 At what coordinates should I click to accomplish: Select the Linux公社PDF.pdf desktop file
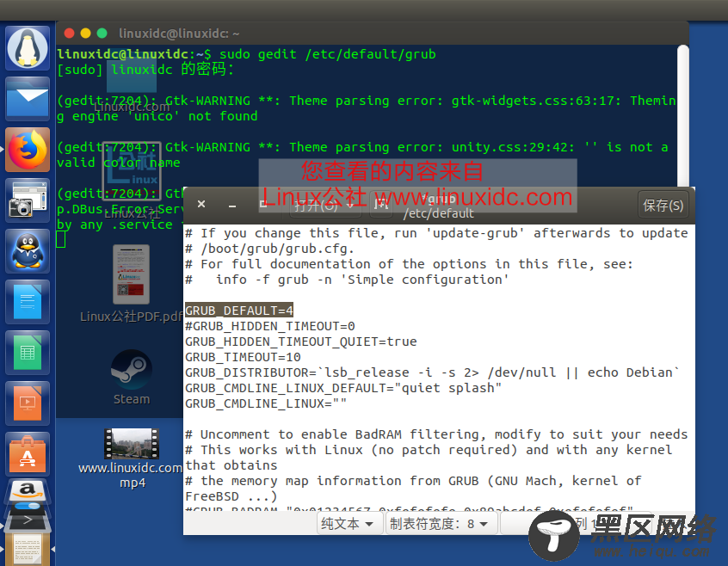tap(132, 284)
